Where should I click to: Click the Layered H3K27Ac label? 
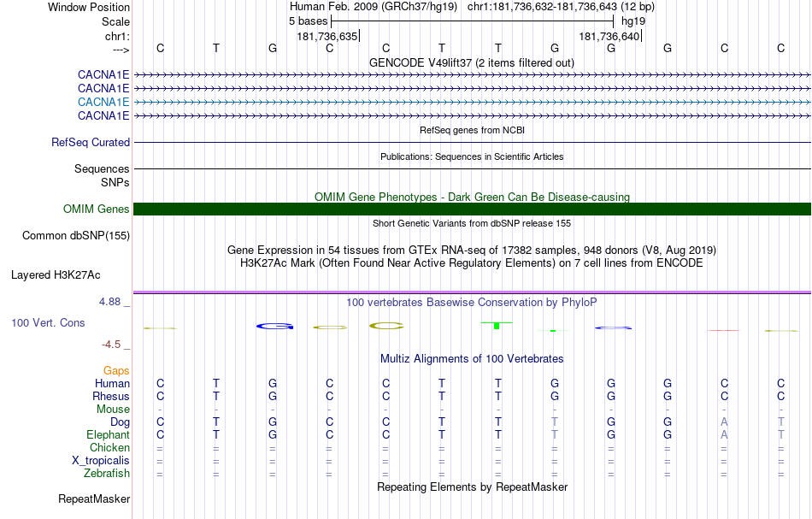click(x=56, y=275)
